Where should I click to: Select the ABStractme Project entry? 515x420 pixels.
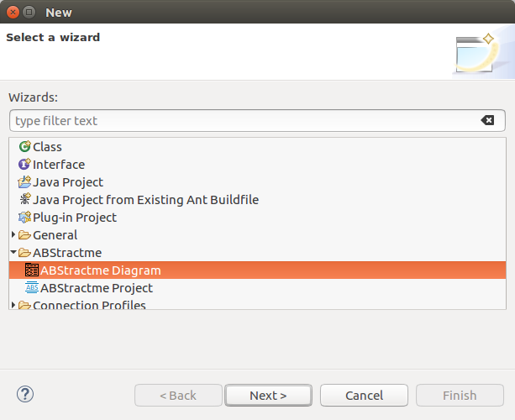coord(97,288)
